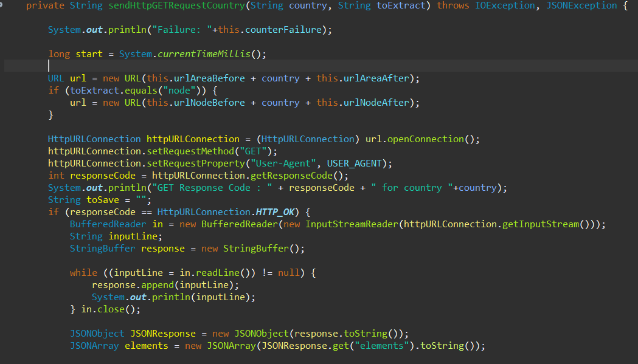
Task: Click the toSave variable name
Action: 103,200
